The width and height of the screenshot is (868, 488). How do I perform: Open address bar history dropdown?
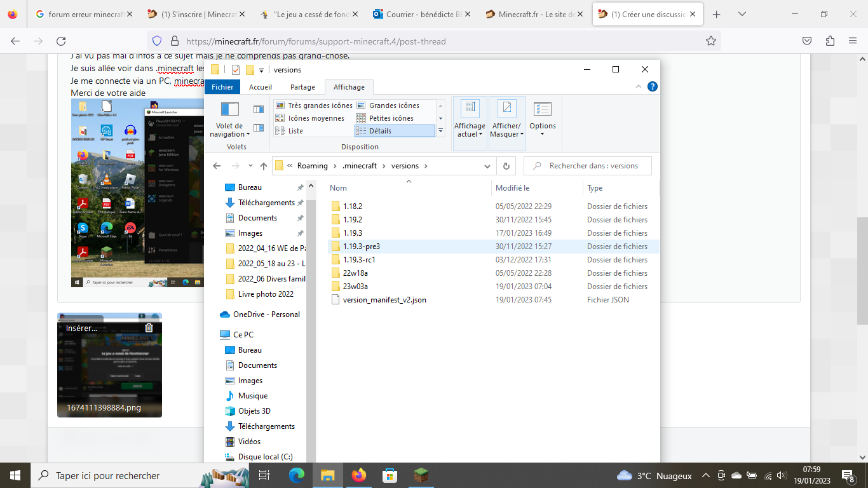[x=487, y=166]
